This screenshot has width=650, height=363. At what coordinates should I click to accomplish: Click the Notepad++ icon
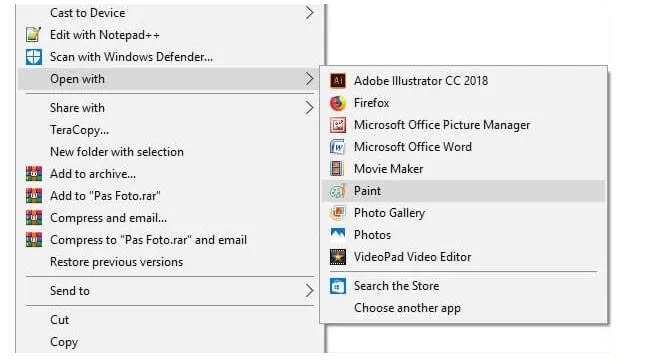[x=34, y=35]
